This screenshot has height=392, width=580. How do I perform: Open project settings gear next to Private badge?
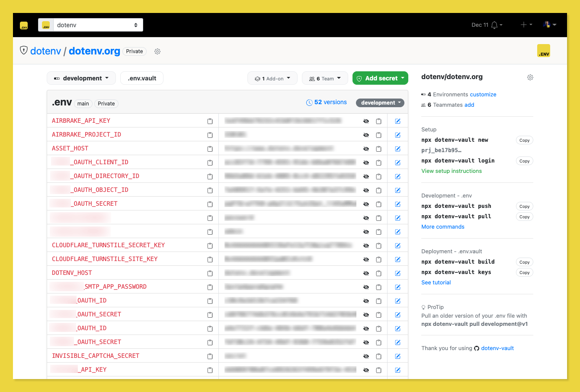(157, 51)
